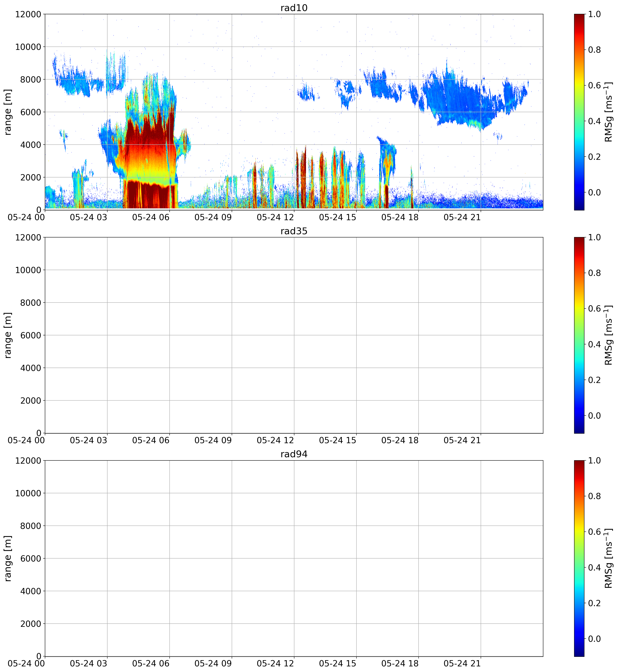
Task: Click the 8000 y-tick of rad10 plot
Action: tap(31, 80)
